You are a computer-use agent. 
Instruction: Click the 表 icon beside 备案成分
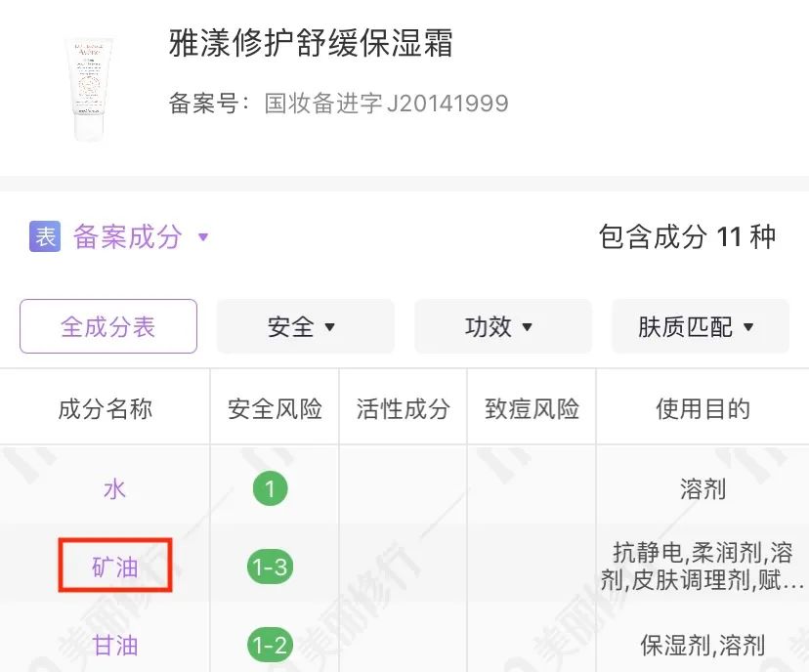coord(45,236)
